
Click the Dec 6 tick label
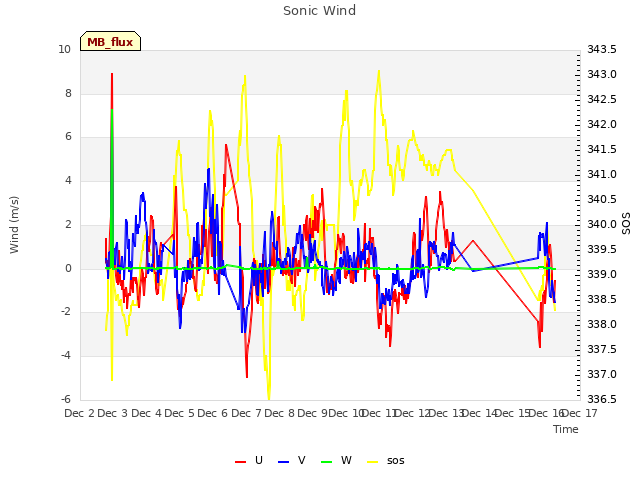212,413
